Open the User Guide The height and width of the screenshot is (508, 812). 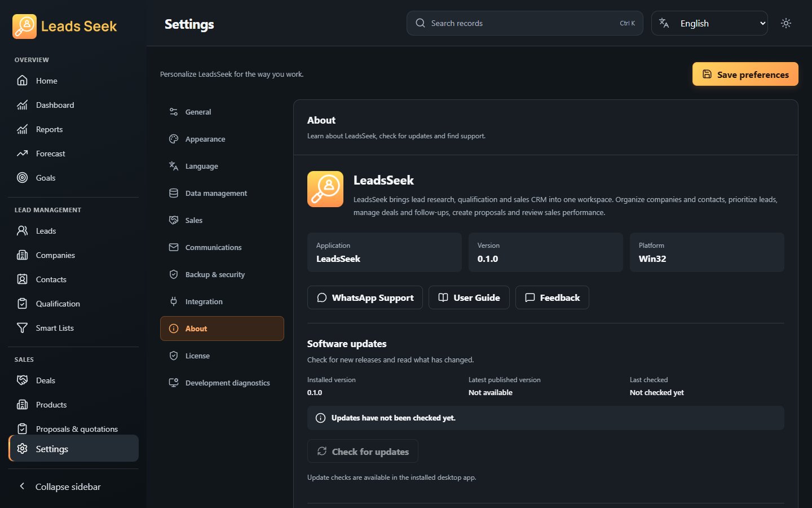point(469,297)
